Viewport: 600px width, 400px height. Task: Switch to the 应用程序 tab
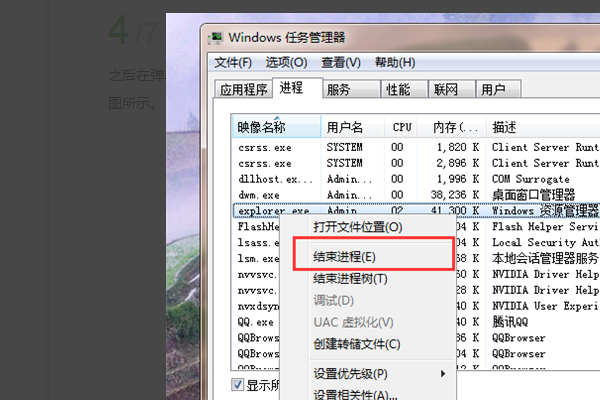243,89
